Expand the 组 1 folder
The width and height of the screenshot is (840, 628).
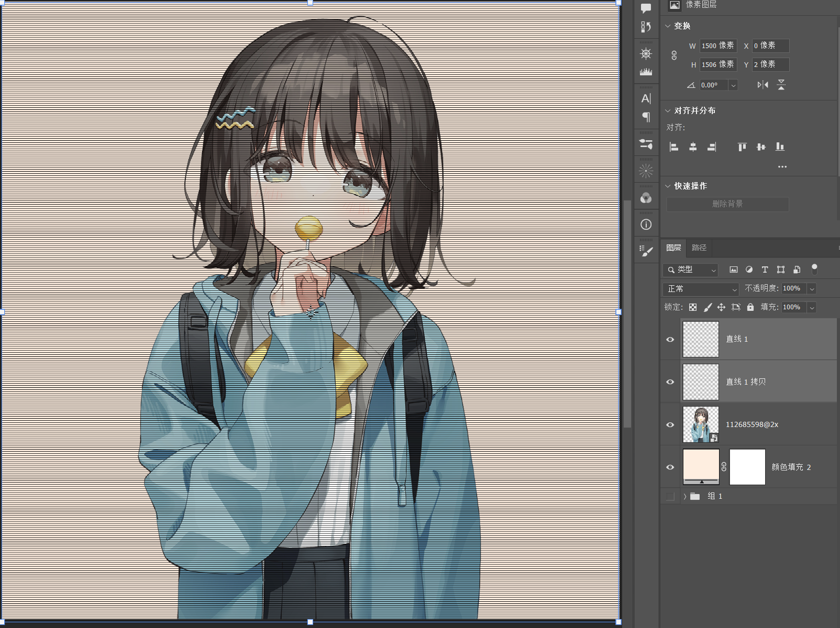[684, 496]
